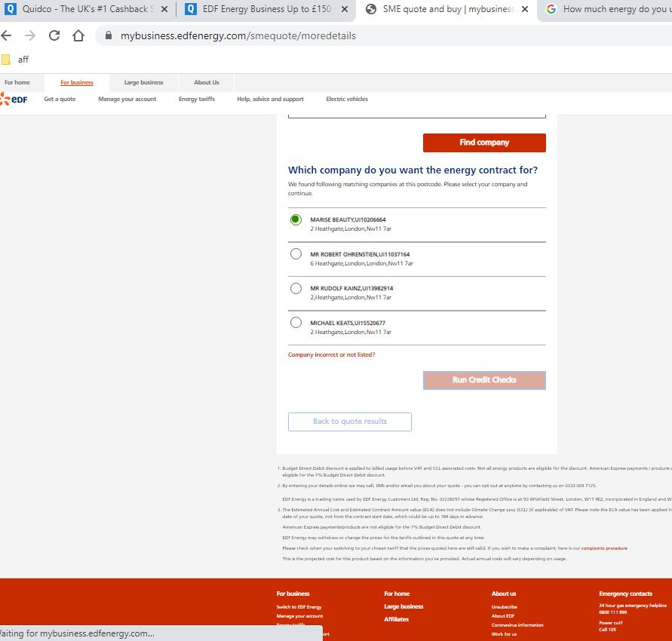Click the '6 Heathgate,London,London,Nw11 7ar' address text
Image resolution: width=672 pixels, height=641 pixels.
(362, 263)
